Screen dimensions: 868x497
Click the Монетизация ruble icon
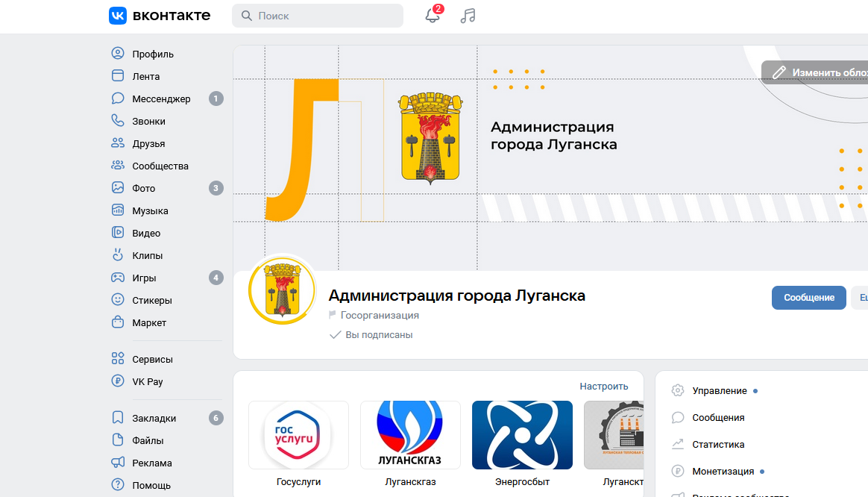coord(678,471)
